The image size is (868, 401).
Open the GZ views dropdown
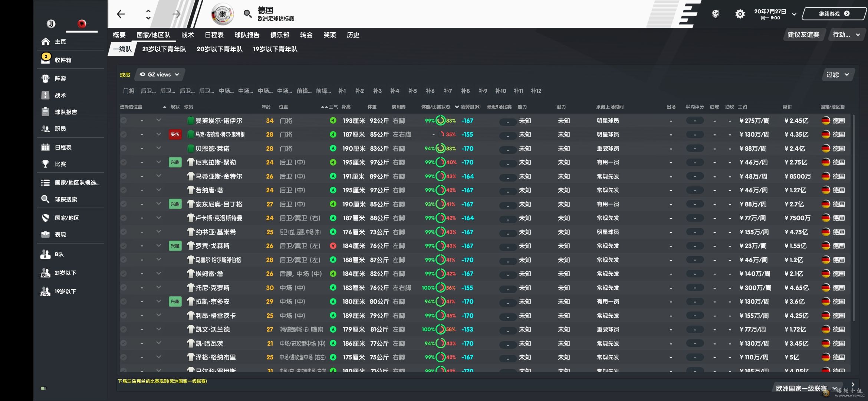(160, 75)
